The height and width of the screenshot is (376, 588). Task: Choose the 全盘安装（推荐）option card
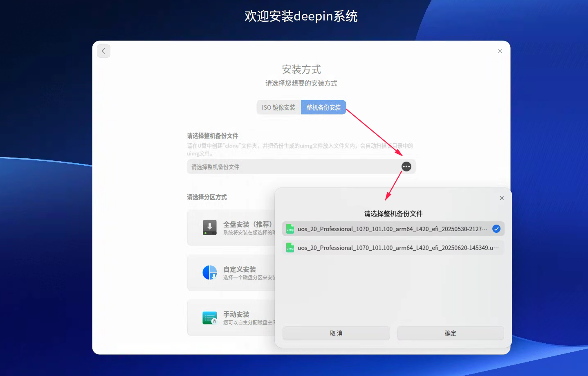[x=231, y=228]
